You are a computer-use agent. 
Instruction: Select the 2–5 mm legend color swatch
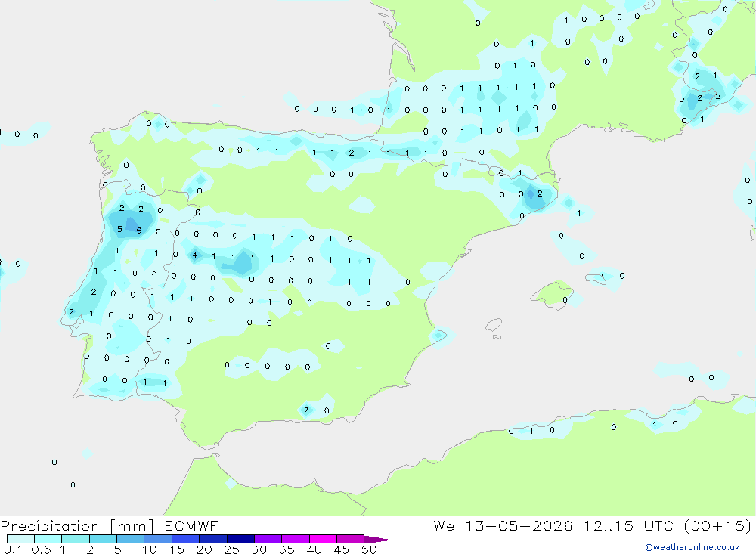(x=103, y=539)
